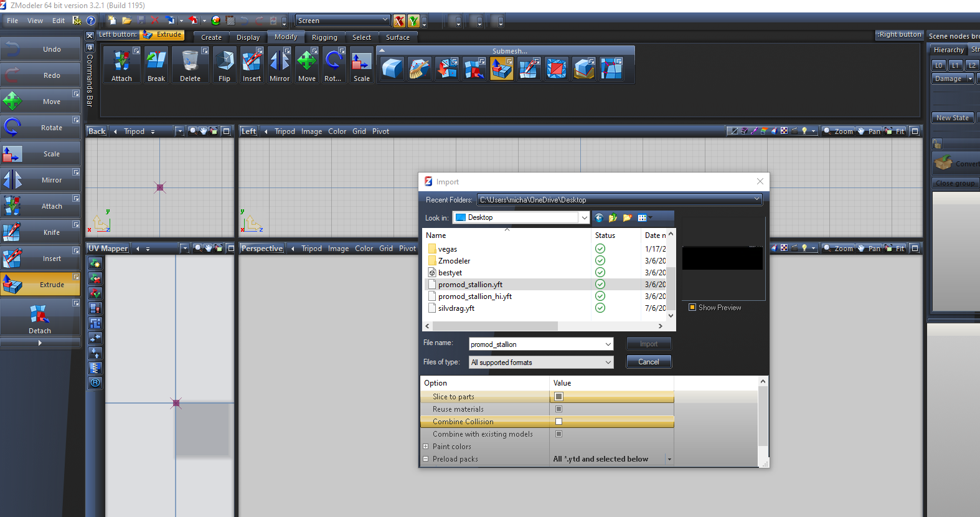This screenshot has height=517, width=980.
Task: Toggle the green Y axis button
Action: click(413, 21)
